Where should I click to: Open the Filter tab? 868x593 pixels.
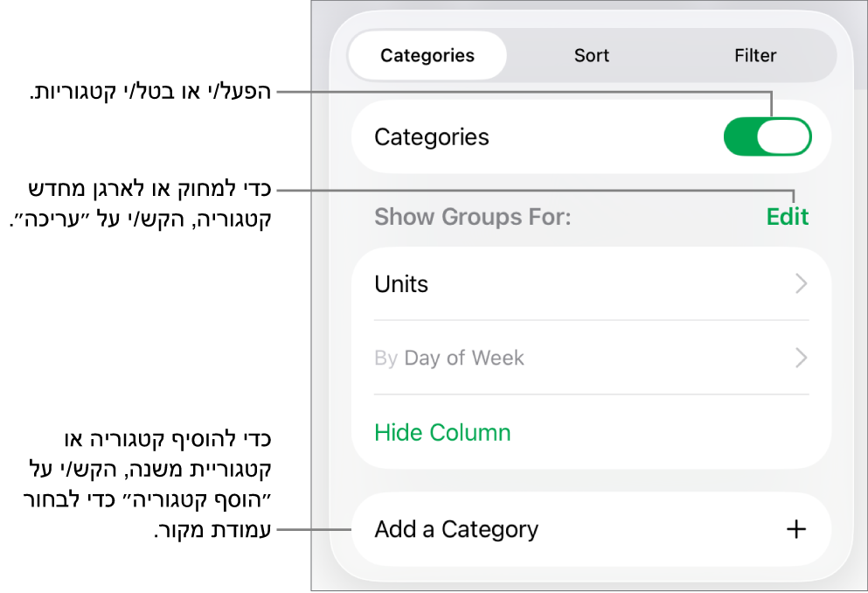755,56
